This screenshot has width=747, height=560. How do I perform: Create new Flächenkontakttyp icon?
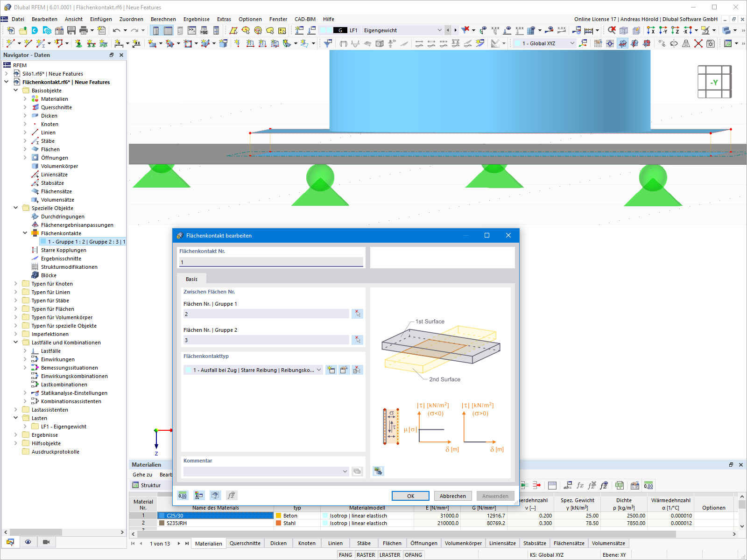pyautogui.click(x=331, y=370)
